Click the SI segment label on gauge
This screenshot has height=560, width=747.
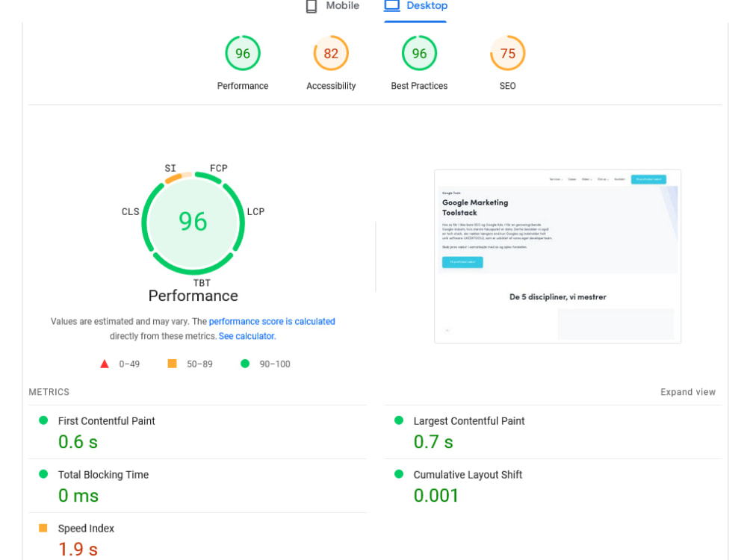[170, 168]
